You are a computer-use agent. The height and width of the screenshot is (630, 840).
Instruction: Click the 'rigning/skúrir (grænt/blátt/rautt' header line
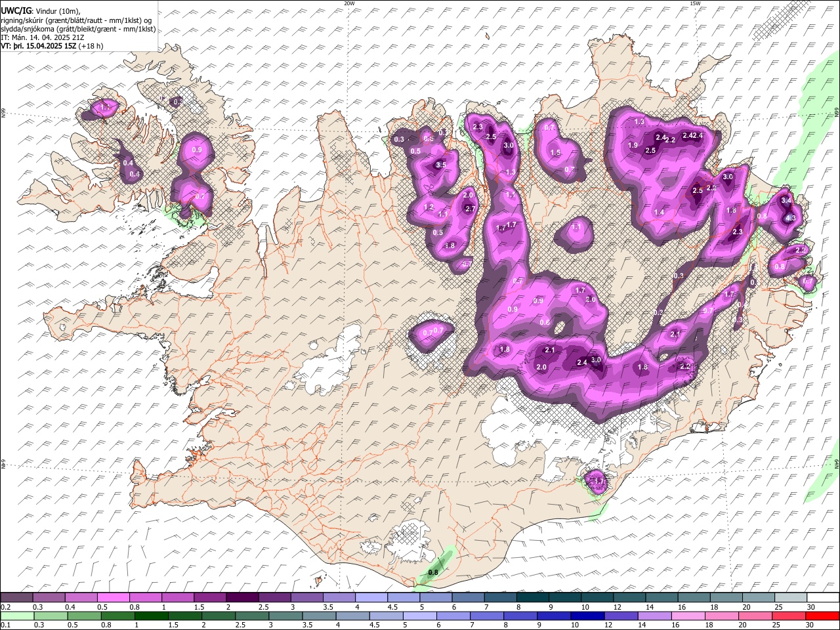pyautogui.click(x=76, y=20)
